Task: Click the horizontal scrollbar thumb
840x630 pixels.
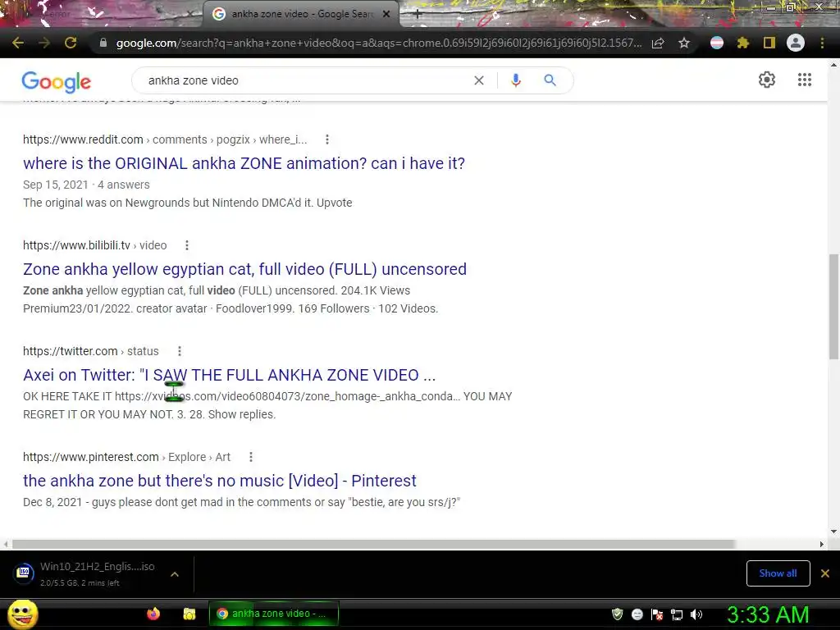Action: point(373,544)
